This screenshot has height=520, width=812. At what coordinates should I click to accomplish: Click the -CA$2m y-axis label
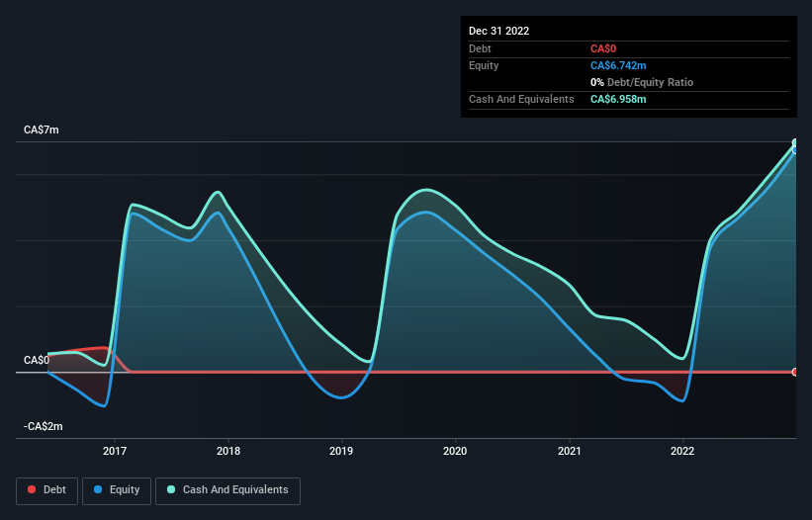pos(43,426)
